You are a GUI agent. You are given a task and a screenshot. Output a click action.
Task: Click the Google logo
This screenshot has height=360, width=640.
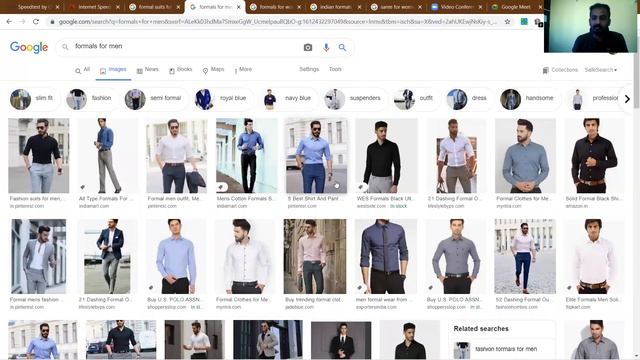(x=29, y=47)
